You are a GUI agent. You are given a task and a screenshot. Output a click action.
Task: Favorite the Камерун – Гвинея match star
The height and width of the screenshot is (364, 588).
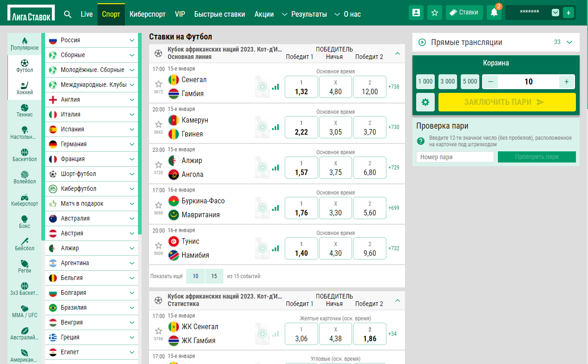pos(158,124)
